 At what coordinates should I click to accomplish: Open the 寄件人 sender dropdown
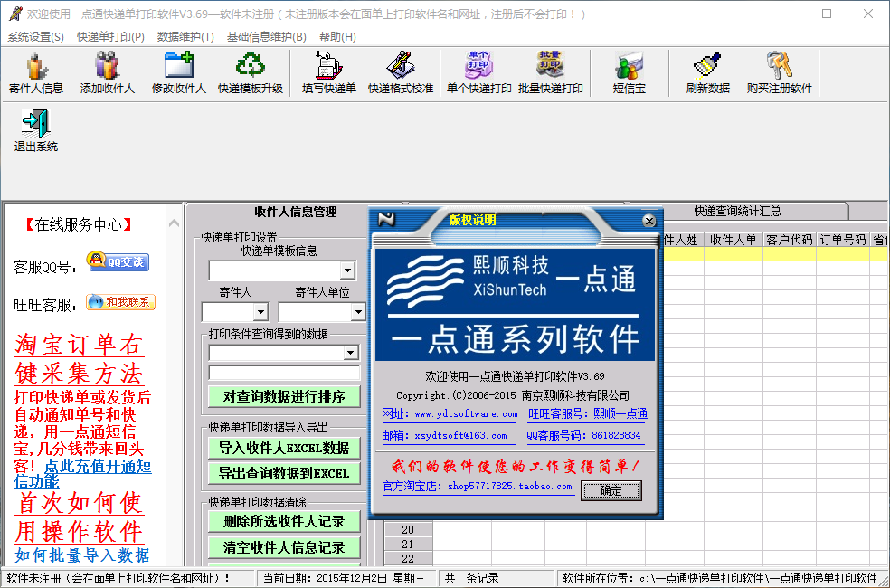[x=260, y=313]
